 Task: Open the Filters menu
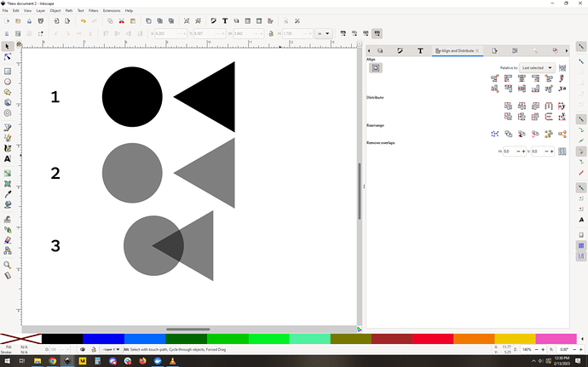point(94,10)
